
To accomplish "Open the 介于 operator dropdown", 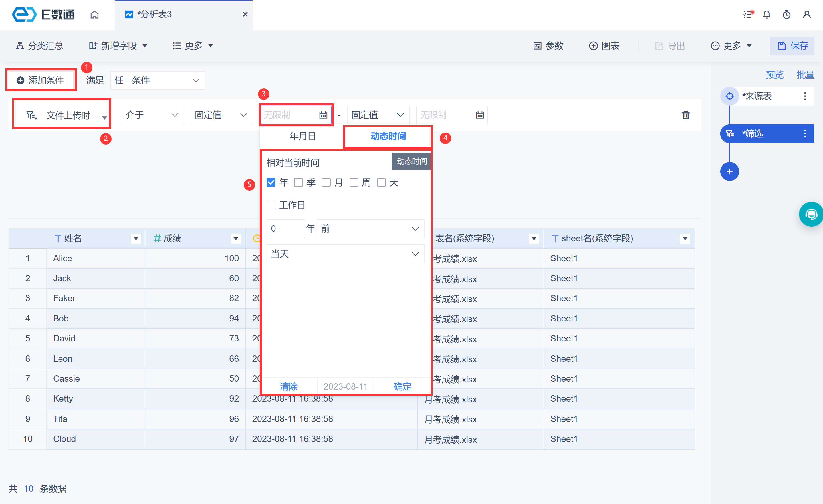I will (152, 115).
